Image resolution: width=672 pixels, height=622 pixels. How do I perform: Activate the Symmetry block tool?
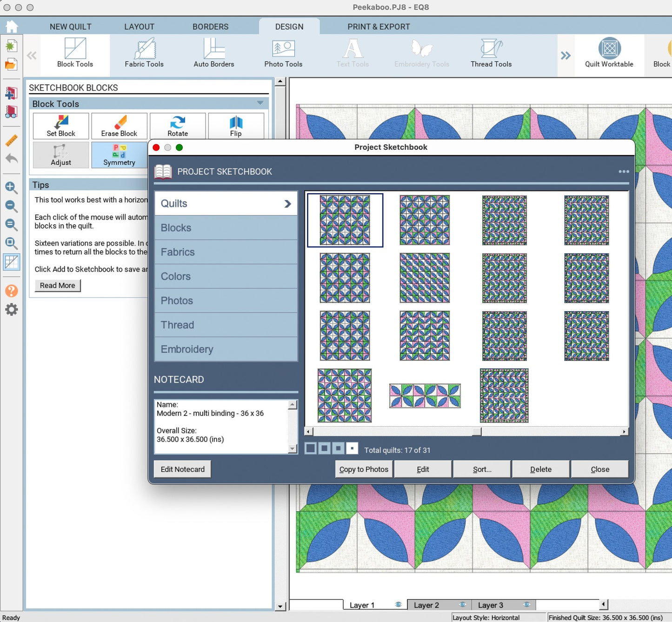pyautogui.click(x=119, y=155)
